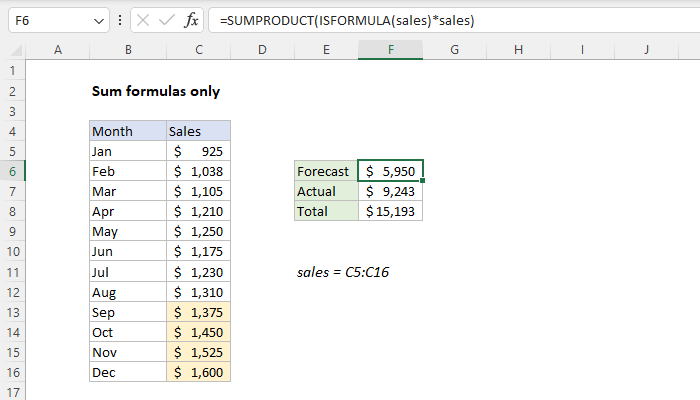
Task: Open the Name Box dropdown arrow
Action: (99, 21)
